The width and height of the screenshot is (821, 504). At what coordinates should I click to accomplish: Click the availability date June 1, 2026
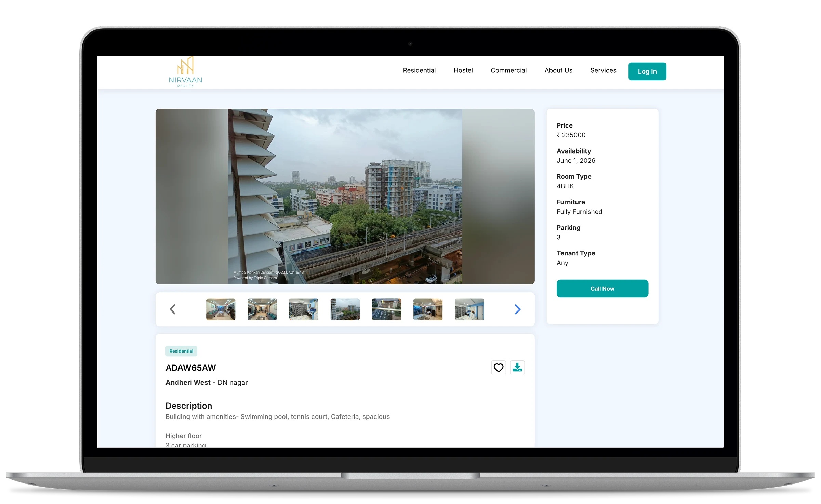point(576,161)
